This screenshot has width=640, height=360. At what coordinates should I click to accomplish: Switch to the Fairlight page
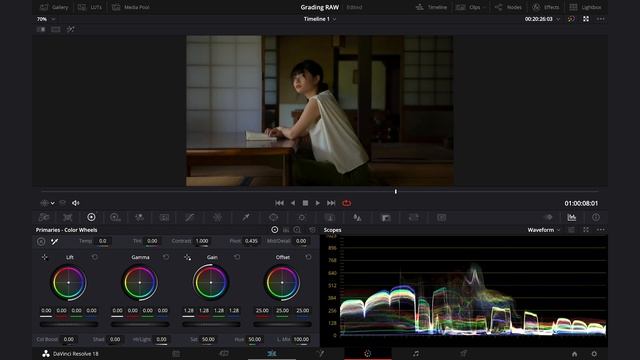[416, 354]
